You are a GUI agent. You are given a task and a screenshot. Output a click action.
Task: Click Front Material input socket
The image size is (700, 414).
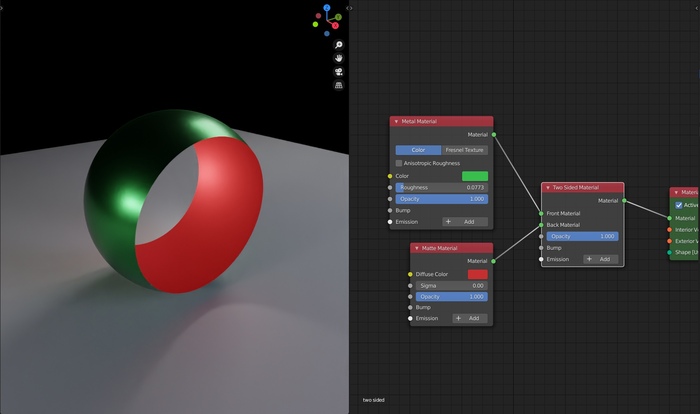coord(541,213)
